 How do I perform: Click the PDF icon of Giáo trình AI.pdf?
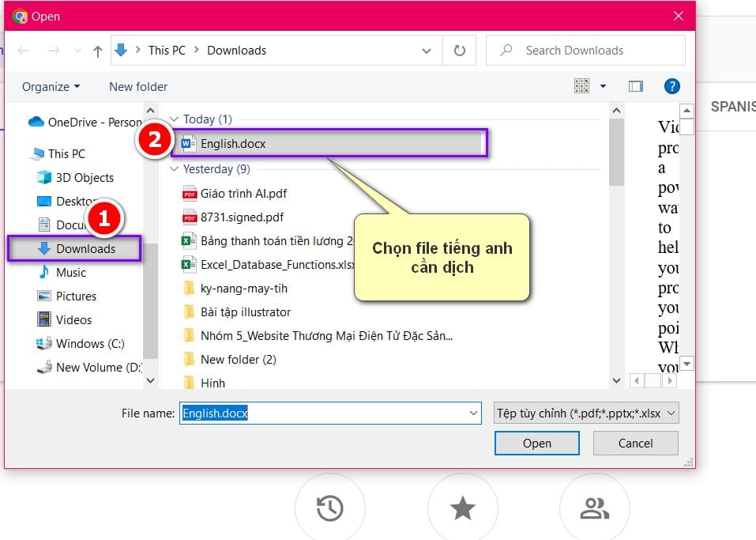click(x=190, y=194)
